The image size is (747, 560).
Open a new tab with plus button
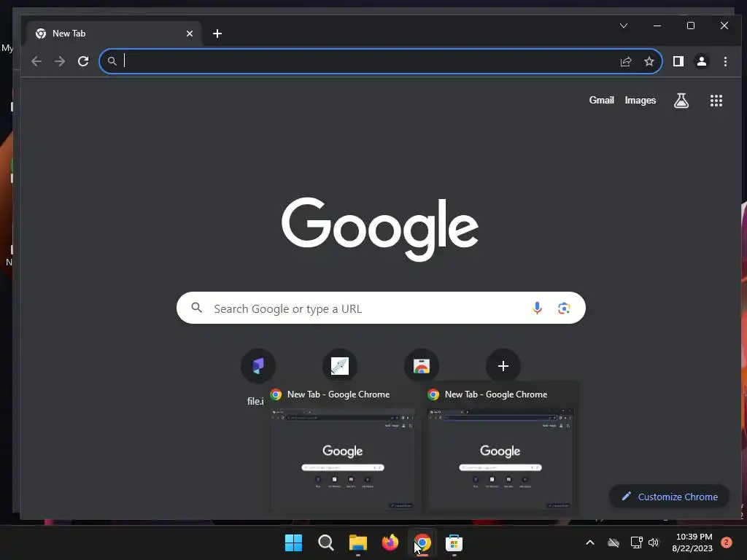(217, 34)
